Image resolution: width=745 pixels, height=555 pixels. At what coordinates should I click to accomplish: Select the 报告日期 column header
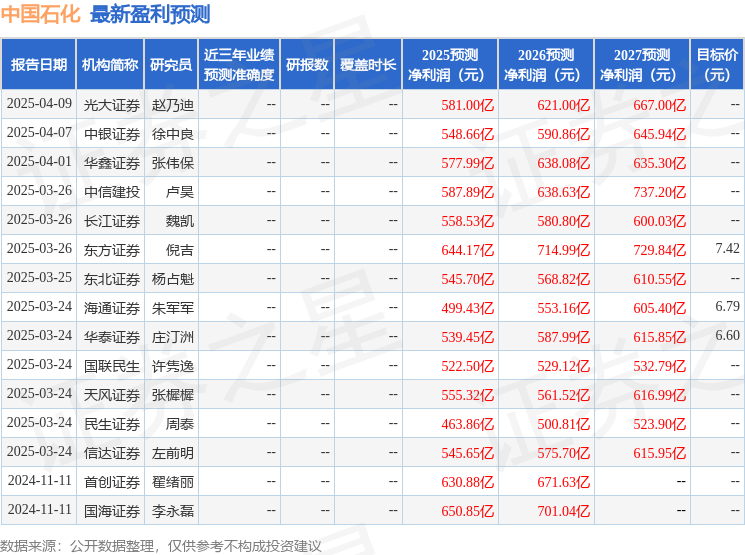pyautogui.click(x=38, y=65)
